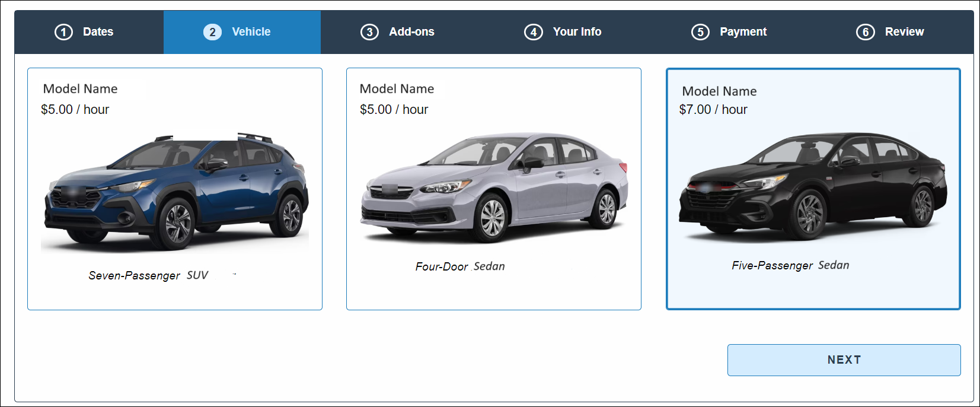Click the $7.00 / hour price text
Image resolution: width=980 pixels, height=407 pixels.
[x=713, y=110]
